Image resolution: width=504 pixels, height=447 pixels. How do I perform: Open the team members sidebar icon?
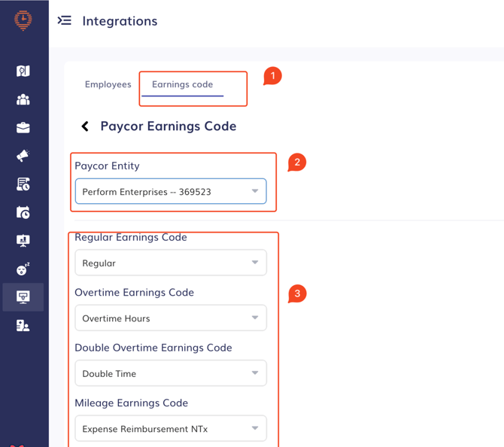[x=23, y=99]
